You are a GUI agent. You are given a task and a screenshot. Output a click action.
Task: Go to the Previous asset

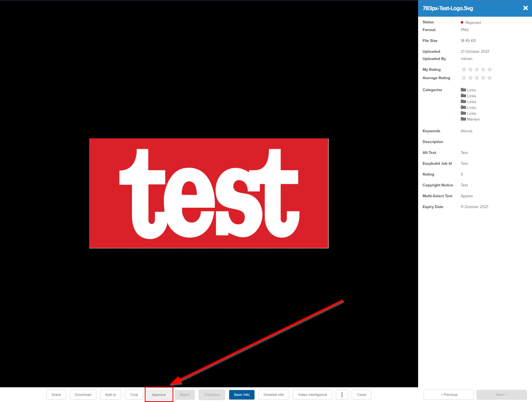[449, 394]
